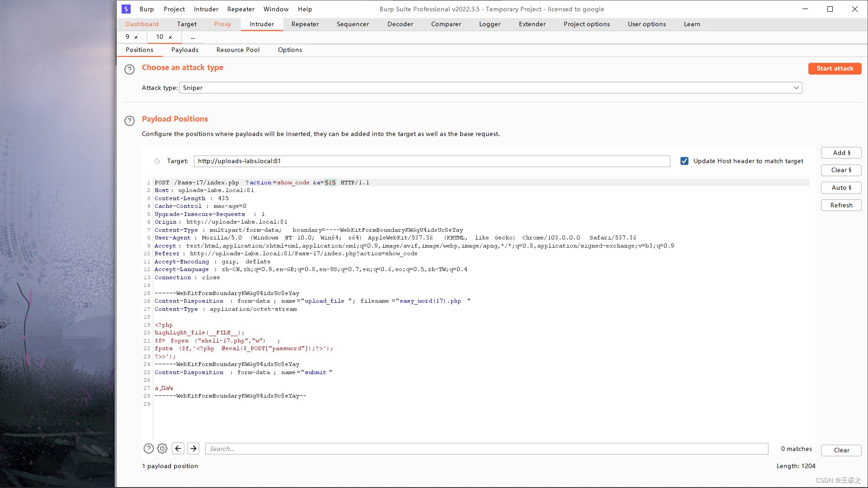Open the Burp menu

[146, 9]
